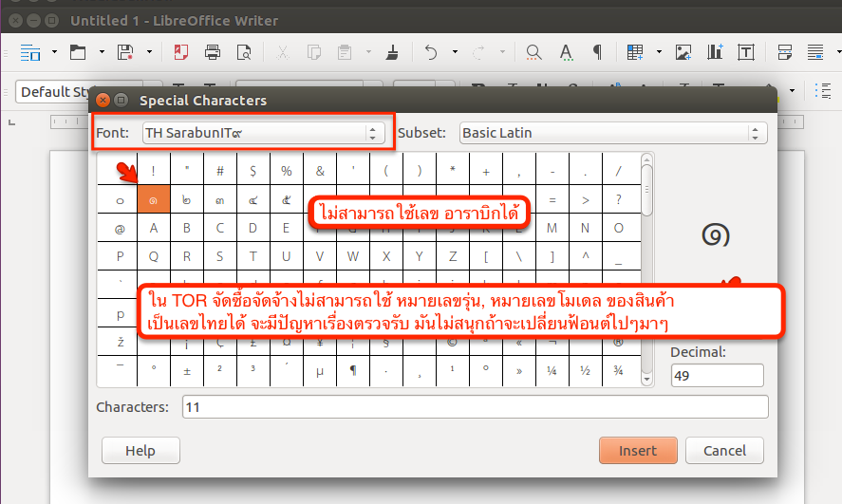Click the Characters field containing 11
The image size is (842, 504).
(476, 407)
